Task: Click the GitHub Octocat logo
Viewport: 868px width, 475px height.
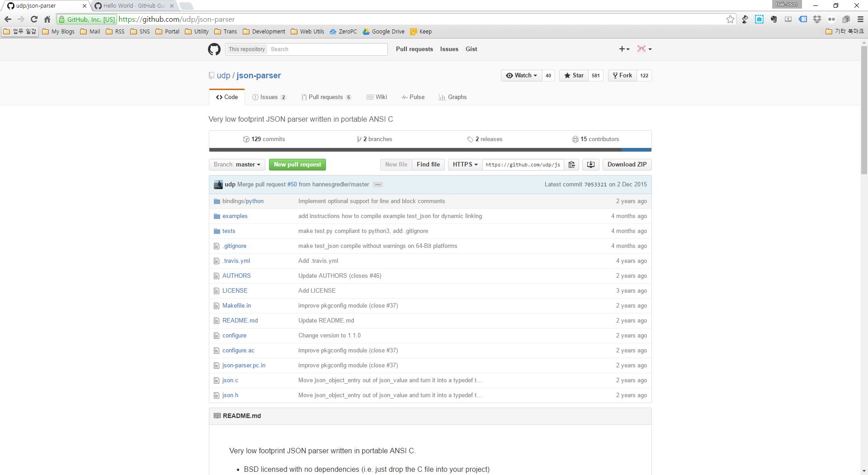Action: tap(214, 49)
